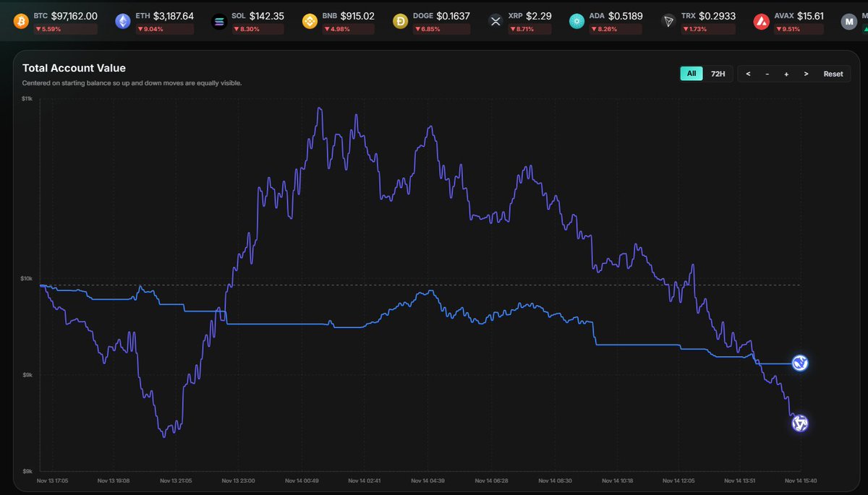Click the avatar badge ending the purple line
Image resolution: width=868 pixels, height=495 pixels.
799,423
